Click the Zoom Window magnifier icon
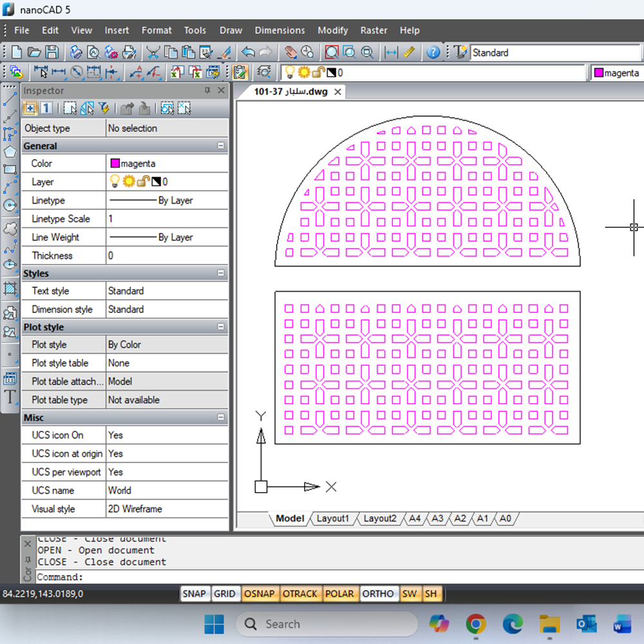Screen dimensions: 644x644 point(350,53)
